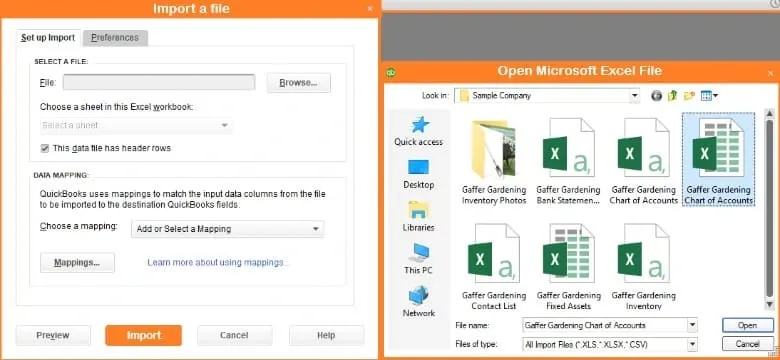Select the highlighted Chart of Accounts spreadsheet

[x=718, y=159]
